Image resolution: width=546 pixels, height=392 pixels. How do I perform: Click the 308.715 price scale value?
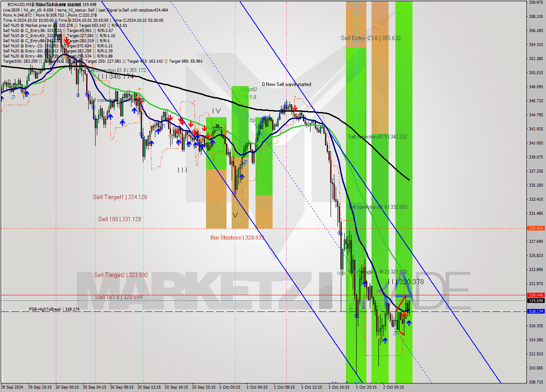pos(536,382)
